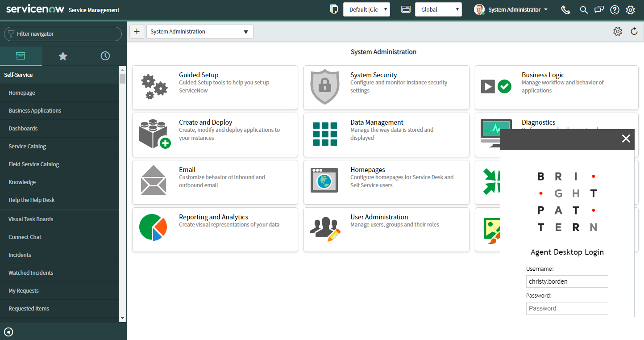Collapse the Self-Service section
The width and height of the screenshot is (644, 340).
pyautogui.click(x=59, y=75)
